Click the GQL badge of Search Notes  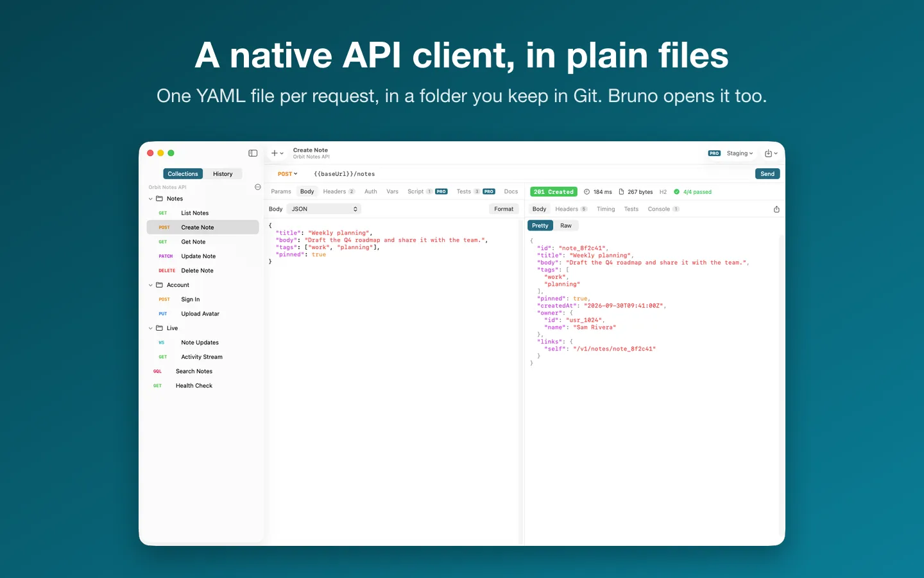157,371
